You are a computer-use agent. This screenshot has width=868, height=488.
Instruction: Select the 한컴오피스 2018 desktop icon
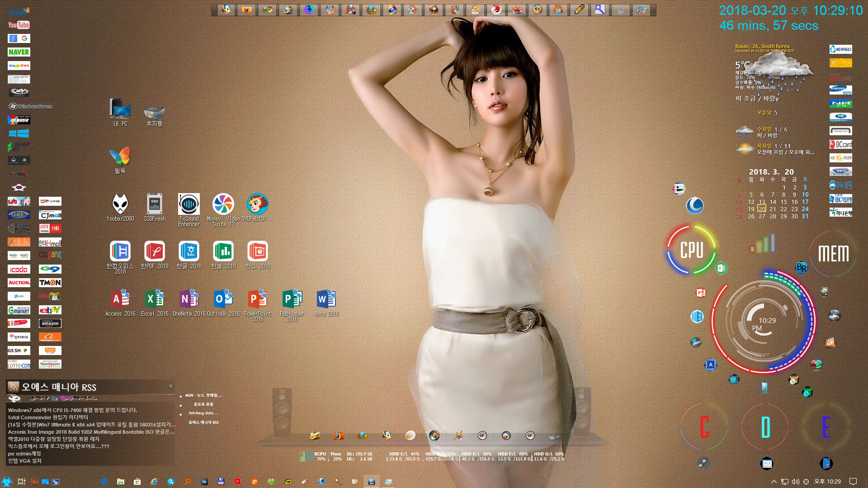point(120,257)
